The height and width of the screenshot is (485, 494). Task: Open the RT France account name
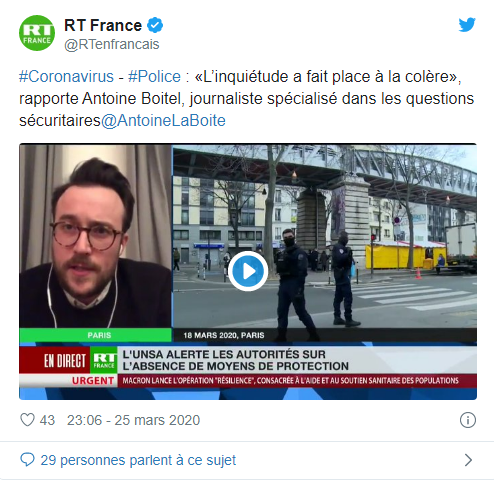click(103, 25)
